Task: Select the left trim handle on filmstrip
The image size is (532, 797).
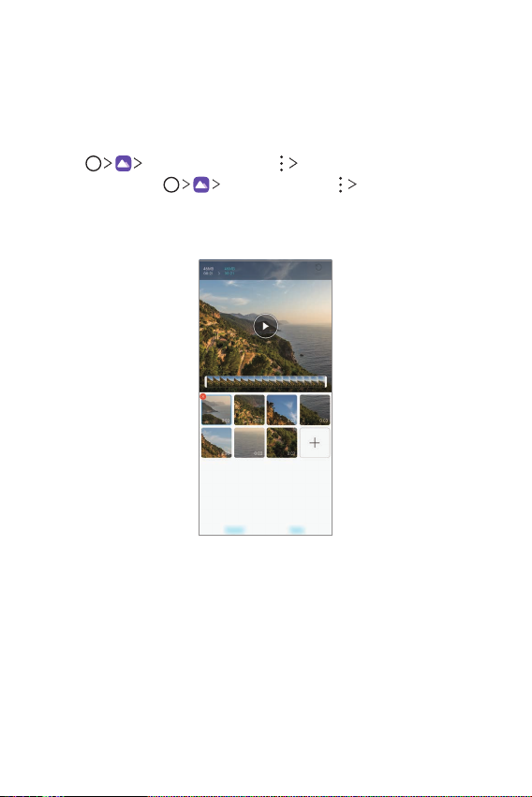Action: point(206,382)
